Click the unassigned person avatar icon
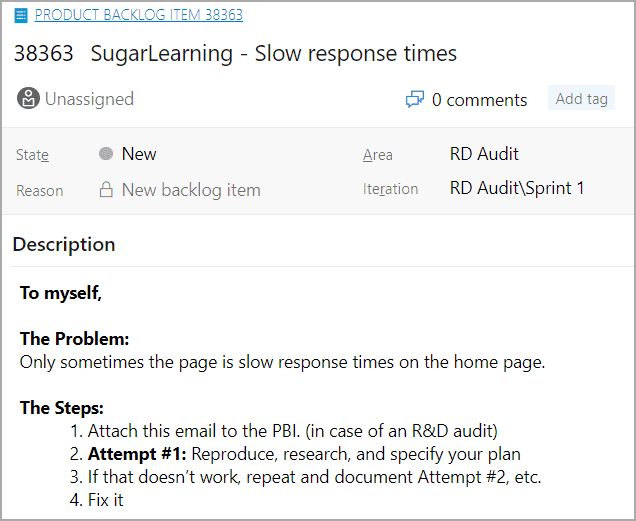 coord(28,99)
